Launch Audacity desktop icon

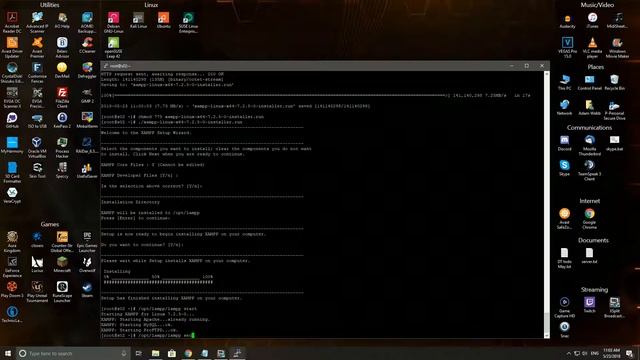coord(567,20)
